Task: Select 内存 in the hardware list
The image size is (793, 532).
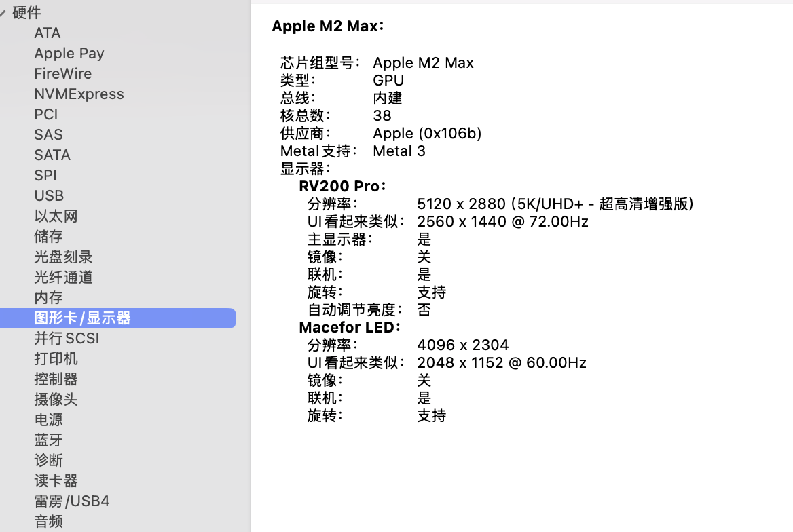Action: (49, 297)
